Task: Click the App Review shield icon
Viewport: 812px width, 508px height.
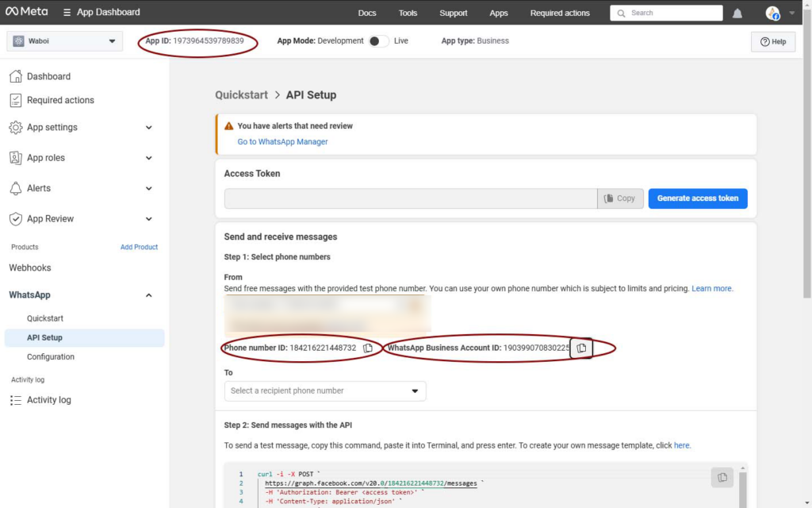Action: [16, 219]
